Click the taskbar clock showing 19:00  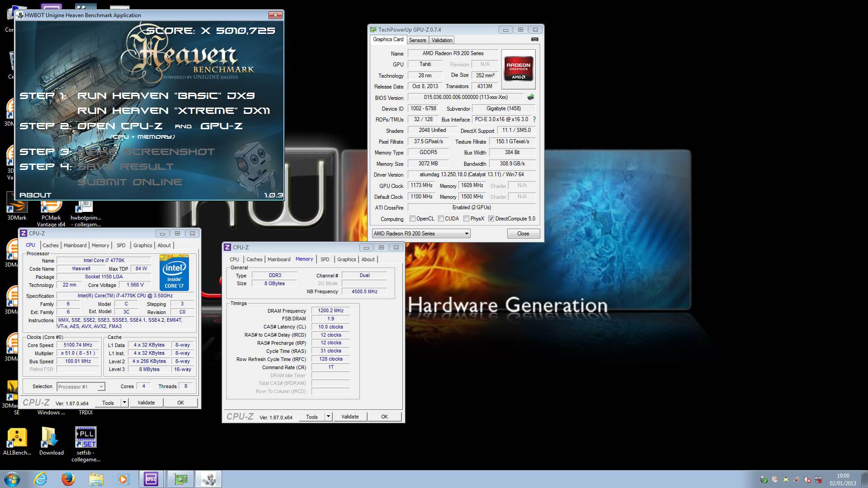click(x=843, y=479)
